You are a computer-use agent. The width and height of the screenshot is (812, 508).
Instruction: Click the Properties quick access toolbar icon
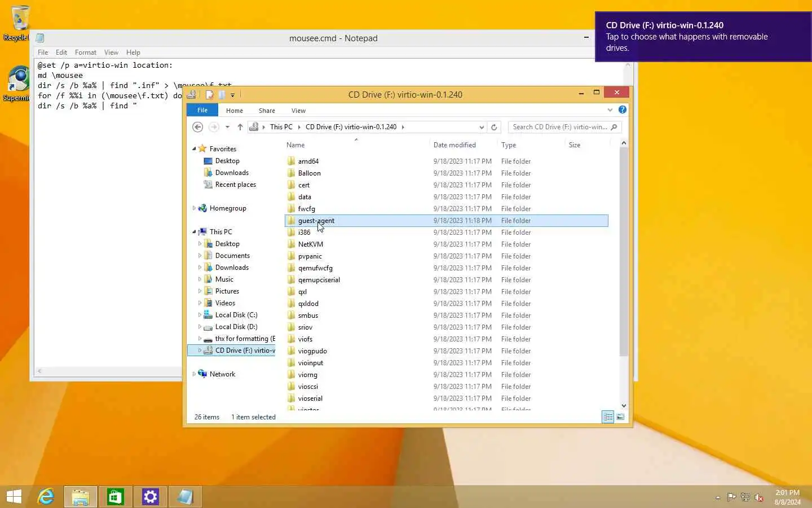coord(209,95)
